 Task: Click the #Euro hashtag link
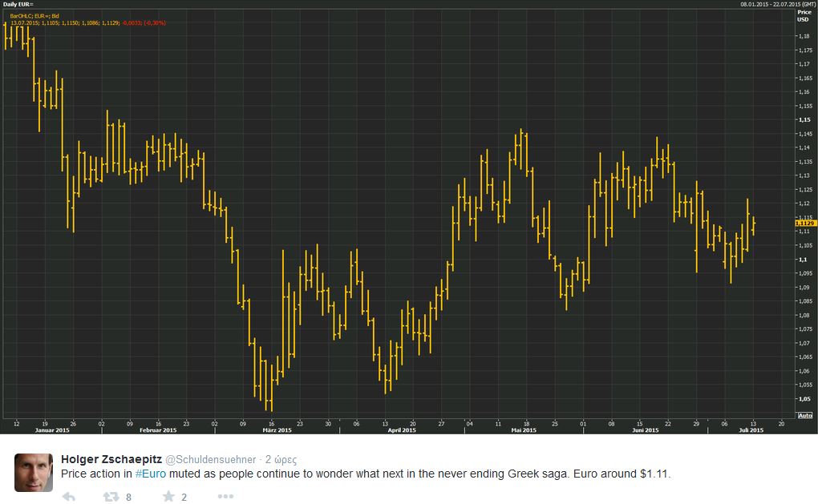coord(150,474)
